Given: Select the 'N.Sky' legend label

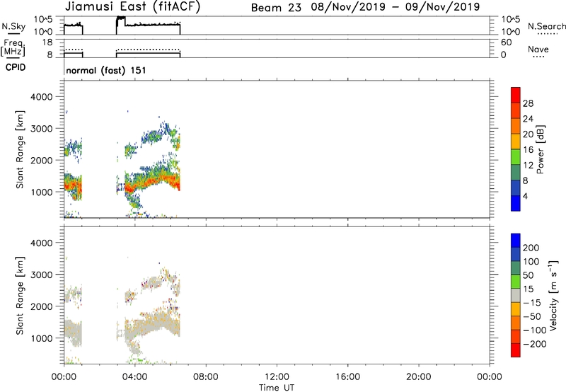Looking at the screenshot, I should [x=13, y=26].
